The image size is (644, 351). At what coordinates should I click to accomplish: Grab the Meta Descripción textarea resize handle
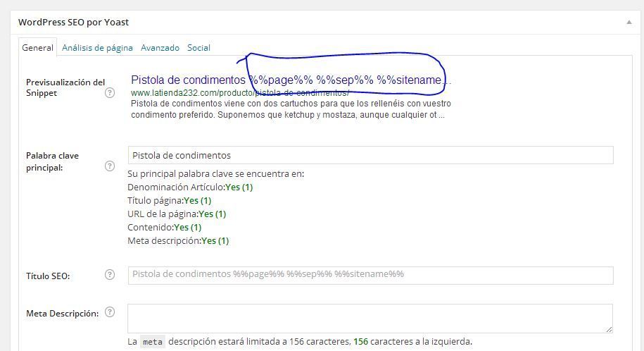609,329
